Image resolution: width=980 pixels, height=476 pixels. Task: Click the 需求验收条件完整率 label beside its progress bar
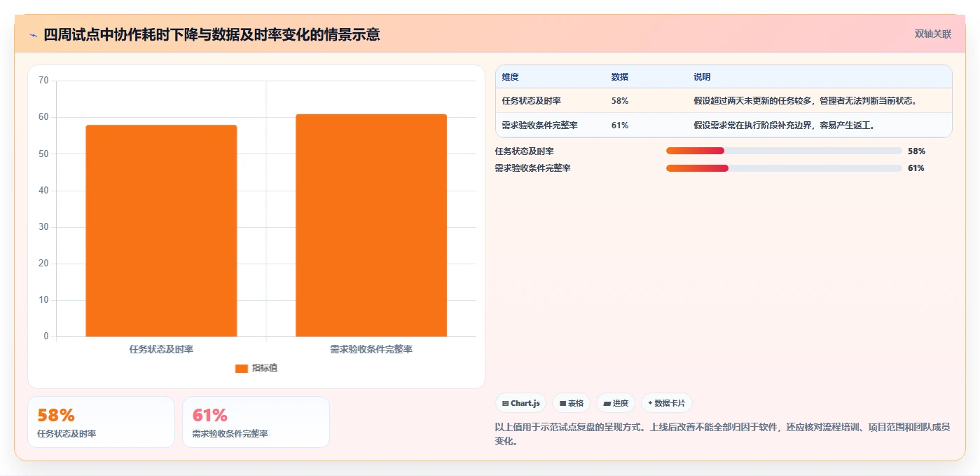pos(533,168)
